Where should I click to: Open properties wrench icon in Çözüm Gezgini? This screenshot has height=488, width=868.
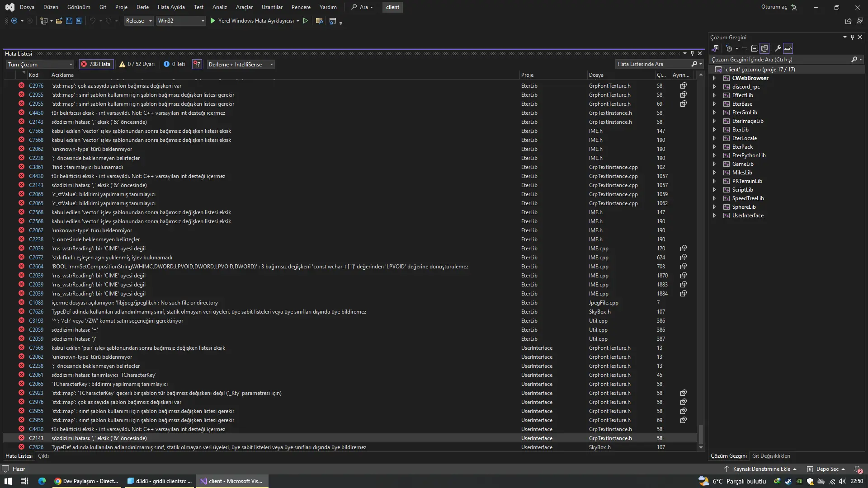point(778,48)
